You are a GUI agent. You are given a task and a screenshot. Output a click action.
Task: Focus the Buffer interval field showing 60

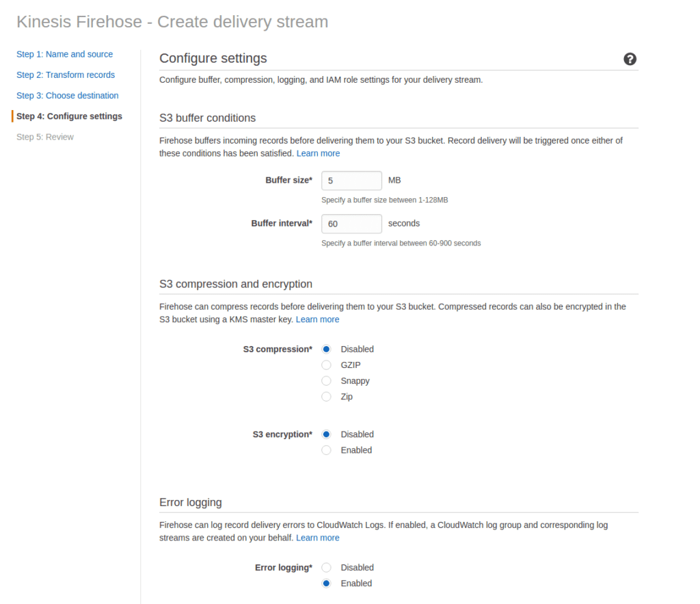coord(351,224)
